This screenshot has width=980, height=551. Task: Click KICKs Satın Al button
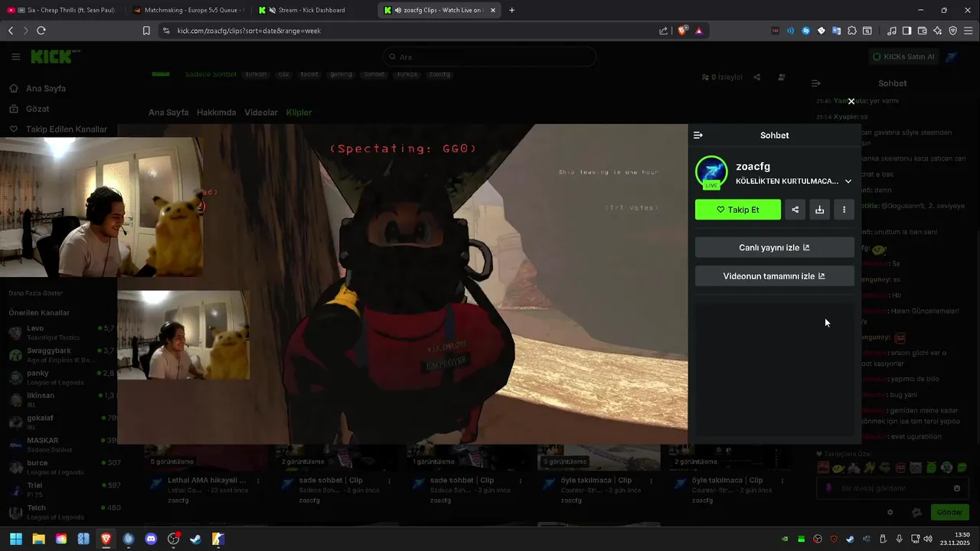click(x=903, y=57)
